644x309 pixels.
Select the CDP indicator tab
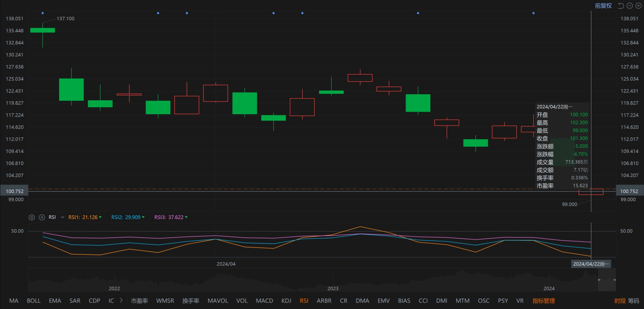pos(94,301)
